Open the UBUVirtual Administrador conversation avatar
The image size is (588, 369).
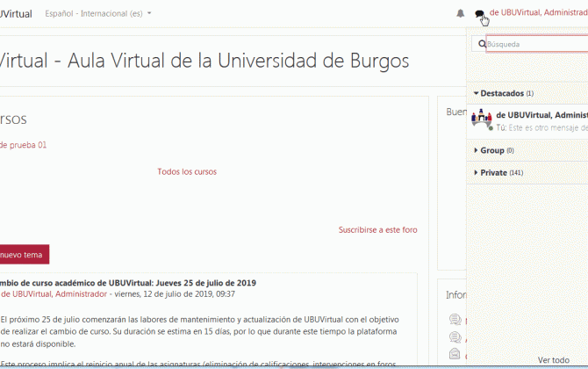(x=482, y=119)
